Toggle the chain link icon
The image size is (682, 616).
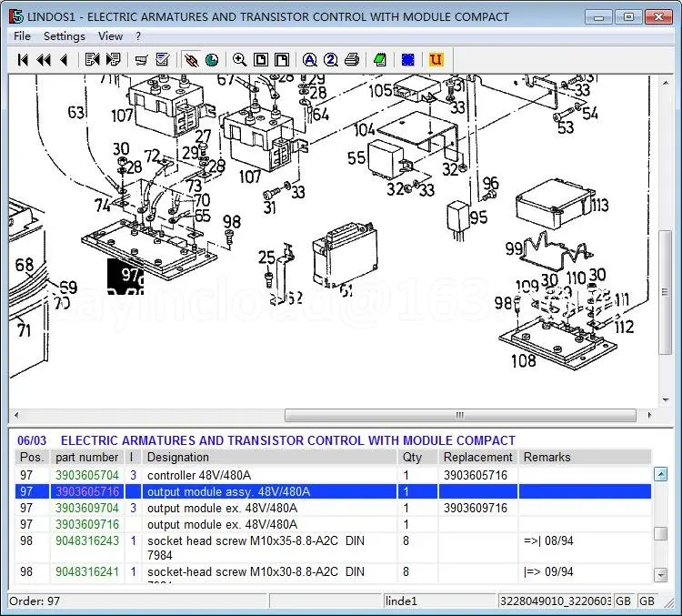tap(191, 60)
